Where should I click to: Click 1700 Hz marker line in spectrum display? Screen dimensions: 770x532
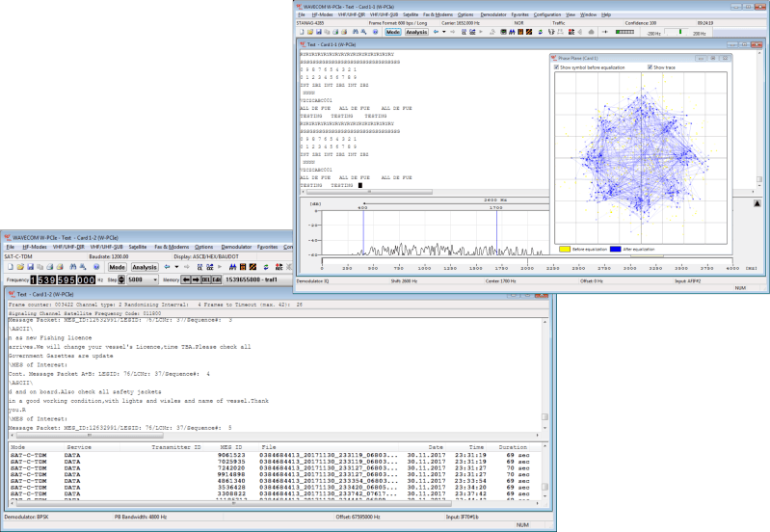[x=496, y=232]
